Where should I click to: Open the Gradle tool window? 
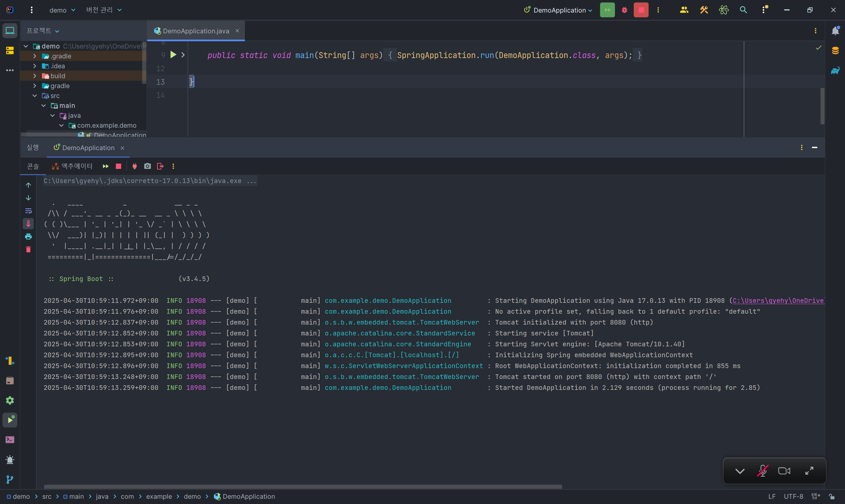click(x=835, y=71)
